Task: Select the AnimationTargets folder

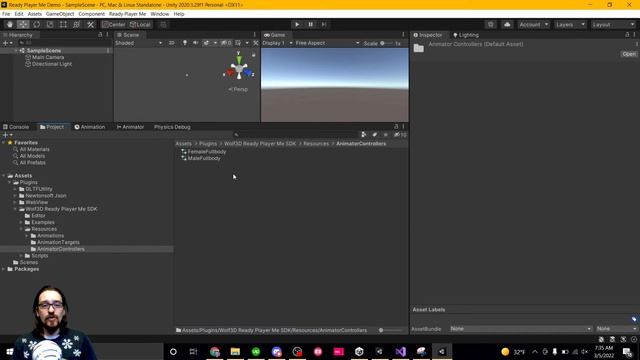Action: 55,242
